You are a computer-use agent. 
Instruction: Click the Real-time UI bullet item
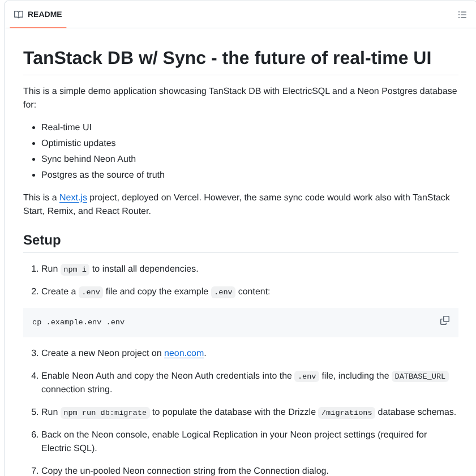point(65,127)
